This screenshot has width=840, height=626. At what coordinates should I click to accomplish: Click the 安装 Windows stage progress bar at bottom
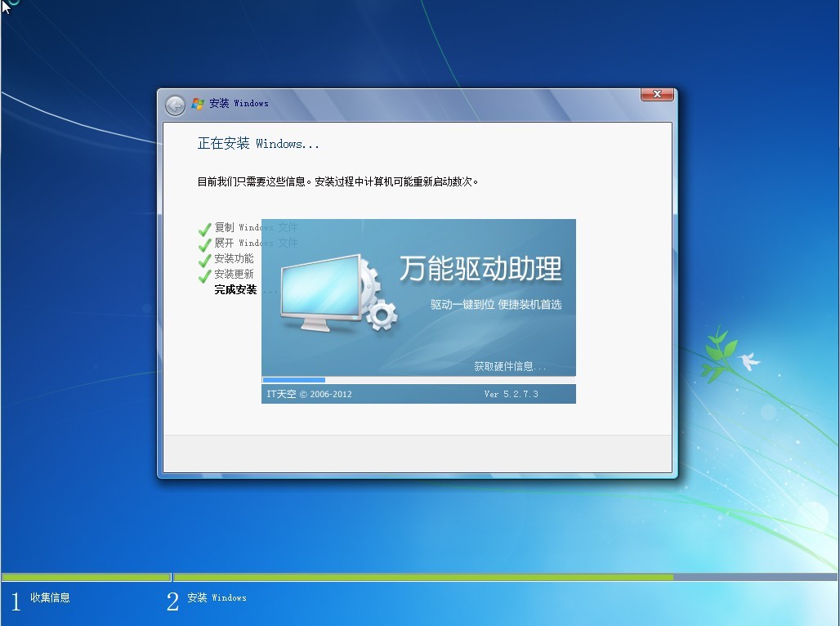(505, 577)
